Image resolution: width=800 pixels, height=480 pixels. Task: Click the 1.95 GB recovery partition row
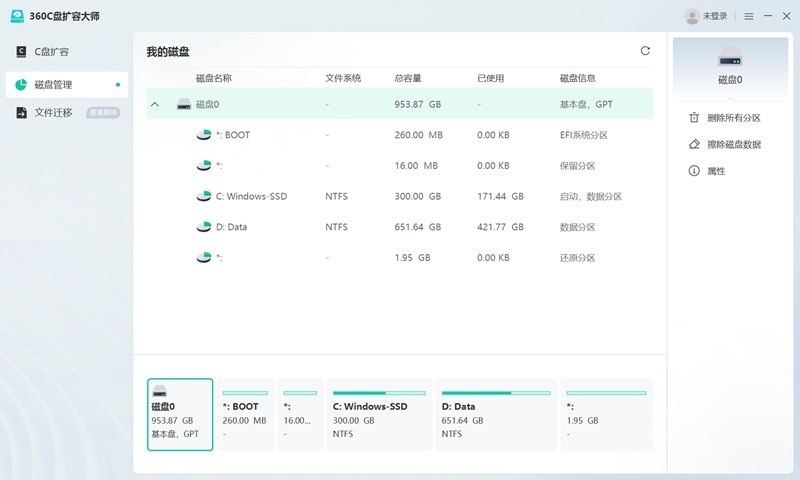click(400, 258)
